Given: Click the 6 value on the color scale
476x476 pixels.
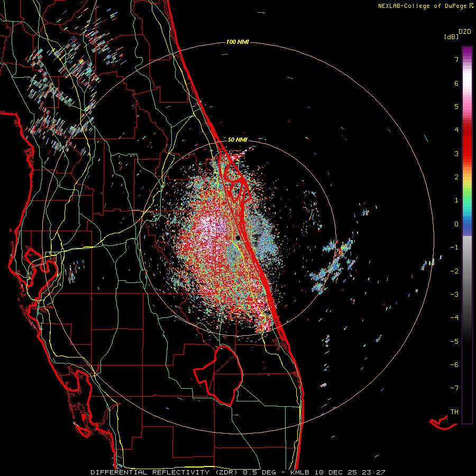Looking at the screenshot, I should click(456, 83).
